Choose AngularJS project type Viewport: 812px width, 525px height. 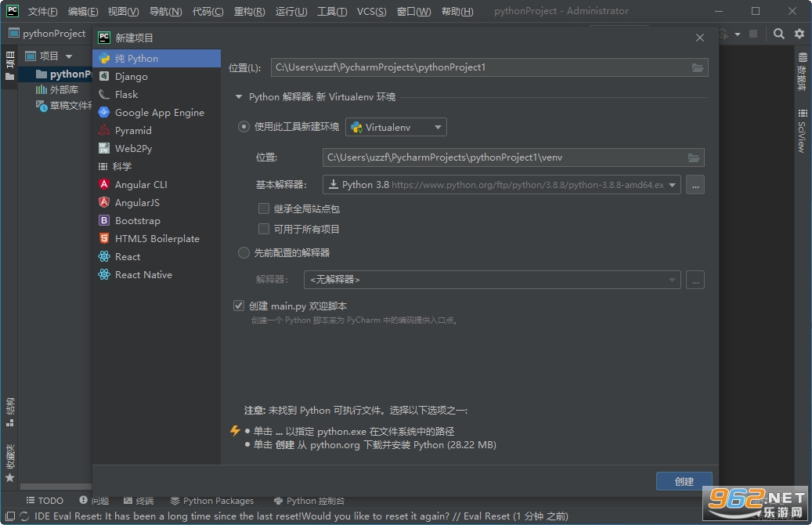157,203
